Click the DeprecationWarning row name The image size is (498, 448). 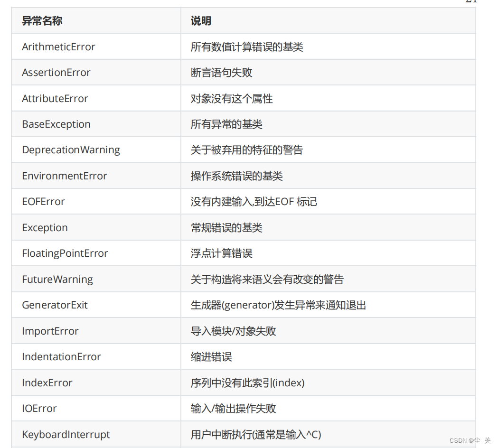point(71,150)
